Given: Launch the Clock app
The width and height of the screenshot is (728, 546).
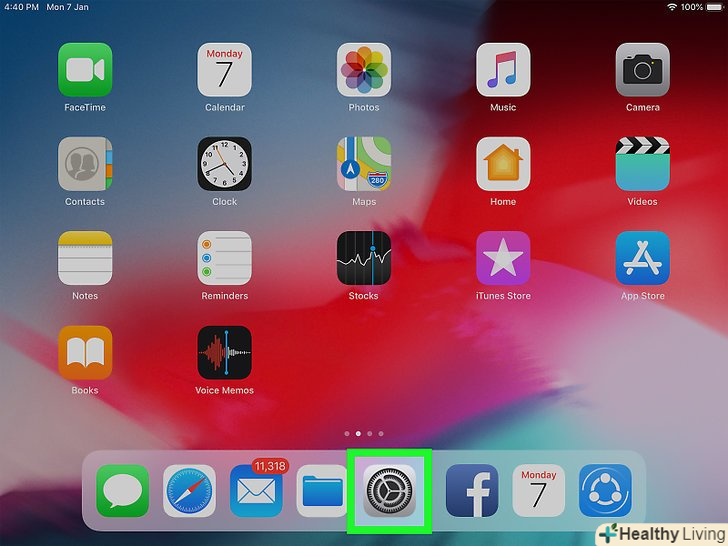Looking at the screenshot, I should [x=225, y=163].
